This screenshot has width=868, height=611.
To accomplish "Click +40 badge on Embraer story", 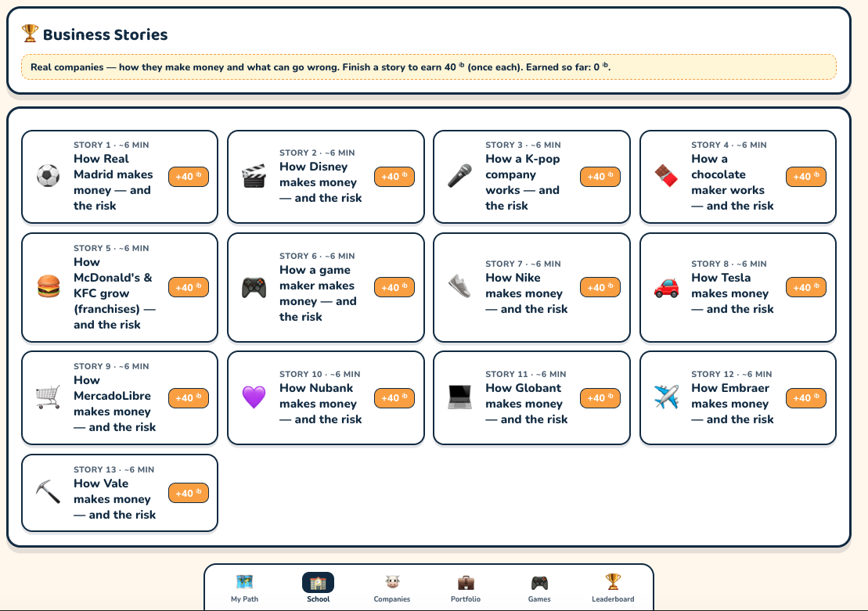I will pos(806,397).
